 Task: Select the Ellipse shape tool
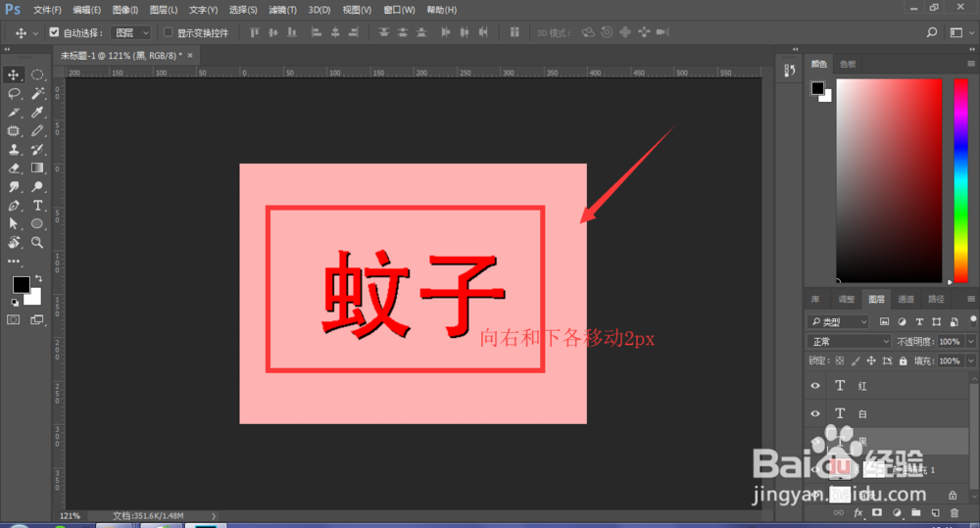[37, 223]
